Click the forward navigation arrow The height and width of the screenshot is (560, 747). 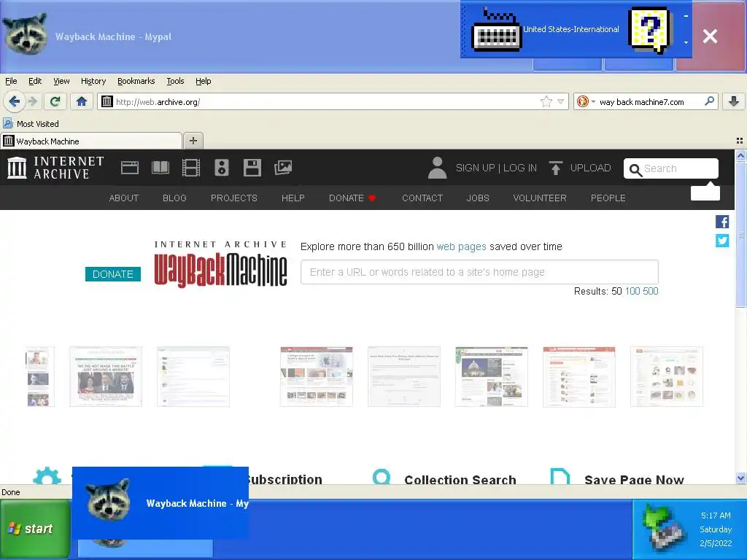[33, 101]
